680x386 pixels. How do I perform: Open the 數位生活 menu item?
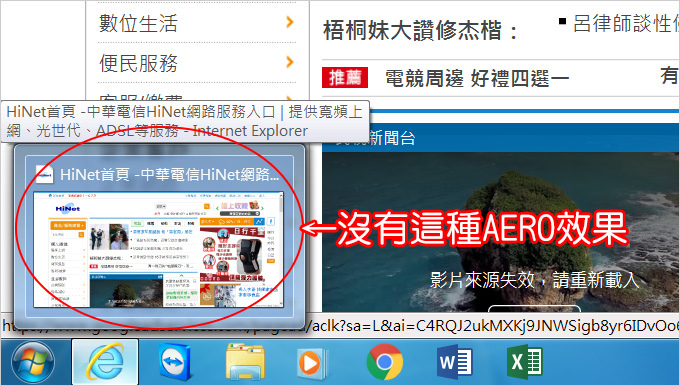coord(138,23)
